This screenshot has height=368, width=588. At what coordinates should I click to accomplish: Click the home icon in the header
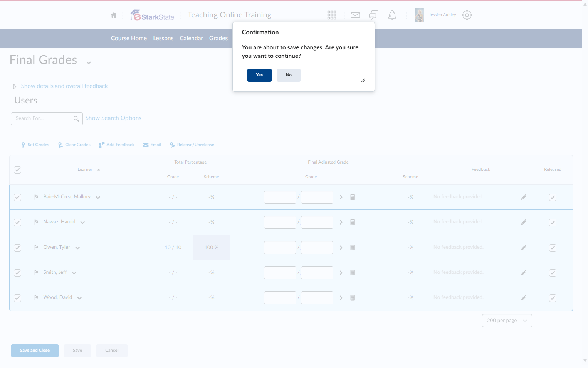pyautogui.click(x=114, y=15)
